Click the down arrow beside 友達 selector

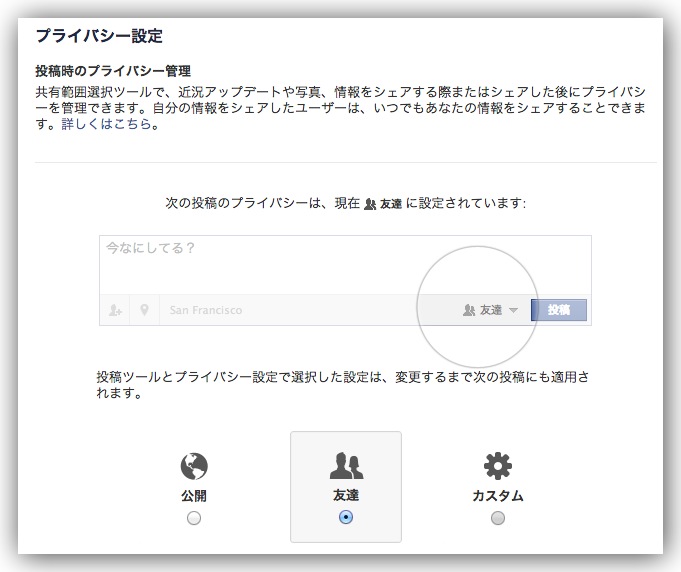(x=513, y=310)
